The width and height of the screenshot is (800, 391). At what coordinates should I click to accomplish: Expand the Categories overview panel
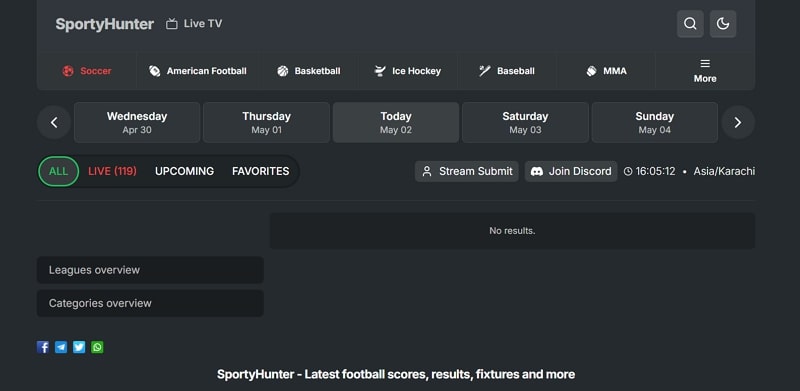(150, 303)
